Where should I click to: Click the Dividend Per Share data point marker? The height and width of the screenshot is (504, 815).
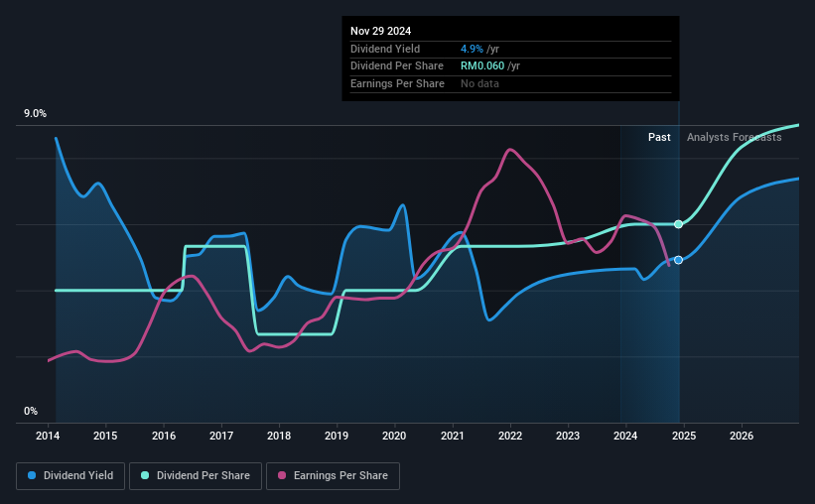pos(678,224)
